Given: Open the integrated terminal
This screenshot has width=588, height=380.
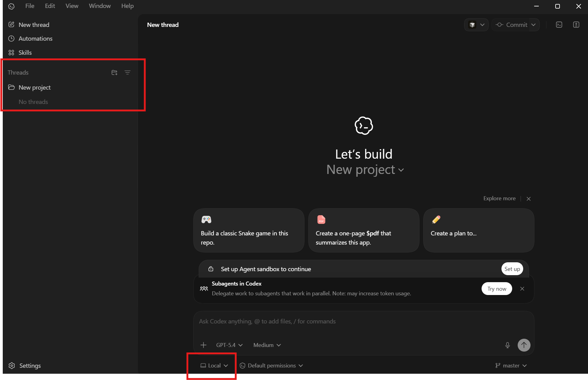Looking at the screenshot, I should pos(559,25).
